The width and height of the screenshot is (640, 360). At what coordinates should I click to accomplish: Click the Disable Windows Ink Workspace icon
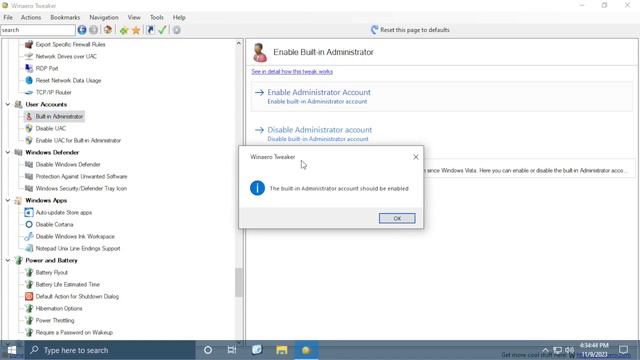(29, 236)
